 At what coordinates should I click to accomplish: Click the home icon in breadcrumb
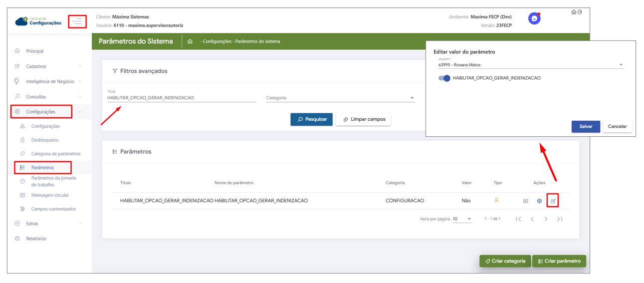(x=190, y=41)
